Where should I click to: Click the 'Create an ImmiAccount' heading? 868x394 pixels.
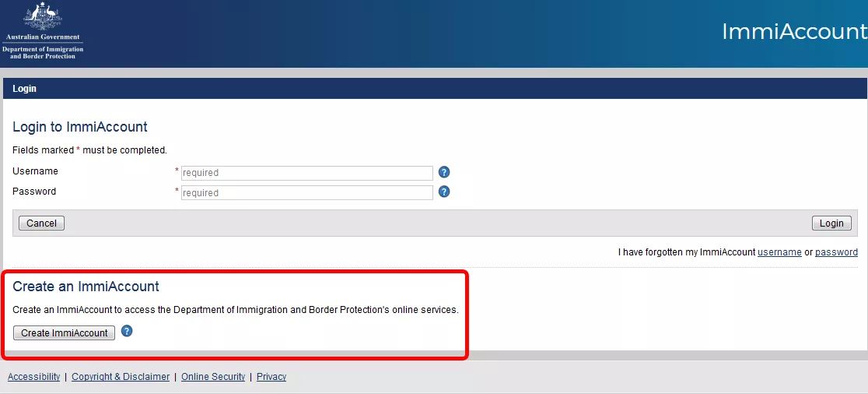pyautogui.click(x=86, y=287)
